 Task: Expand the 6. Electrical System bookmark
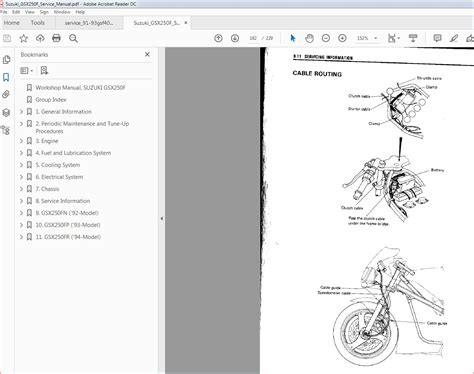(x=21, y=177)
